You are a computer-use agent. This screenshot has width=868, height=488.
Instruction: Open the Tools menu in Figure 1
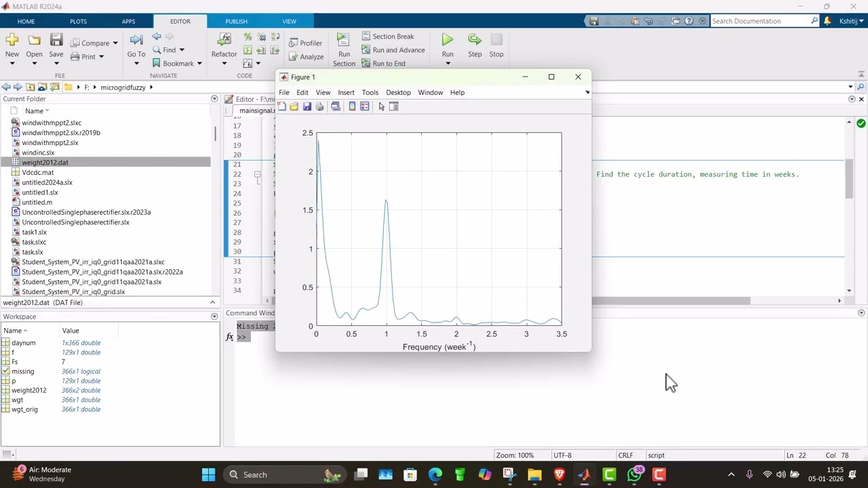(x=370, y=92)
